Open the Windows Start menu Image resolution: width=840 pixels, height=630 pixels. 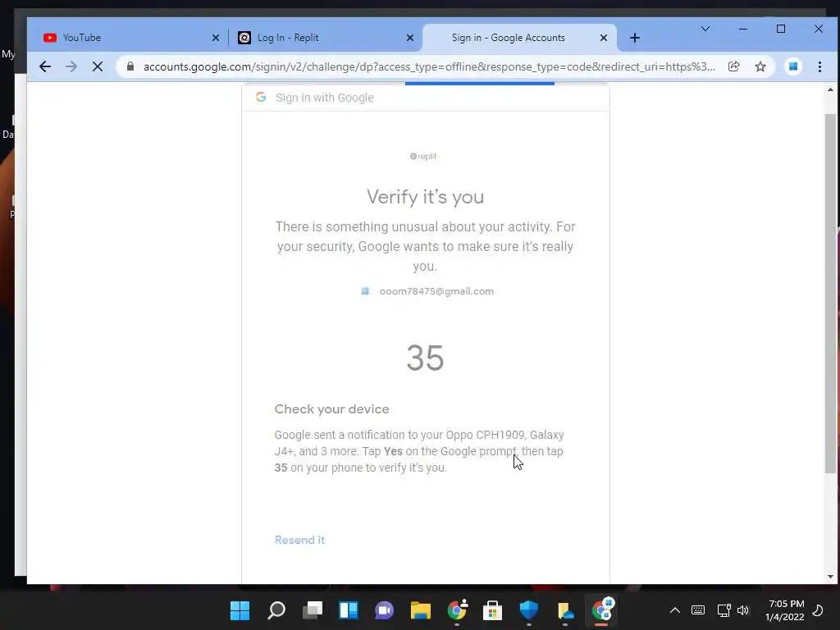(x=240, y=610)
